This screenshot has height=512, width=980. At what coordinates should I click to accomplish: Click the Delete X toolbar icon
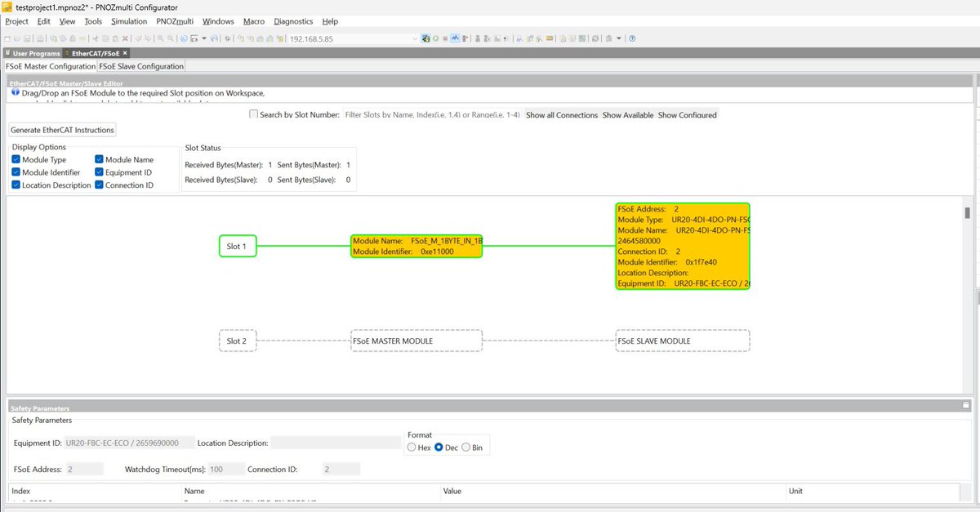125,38
